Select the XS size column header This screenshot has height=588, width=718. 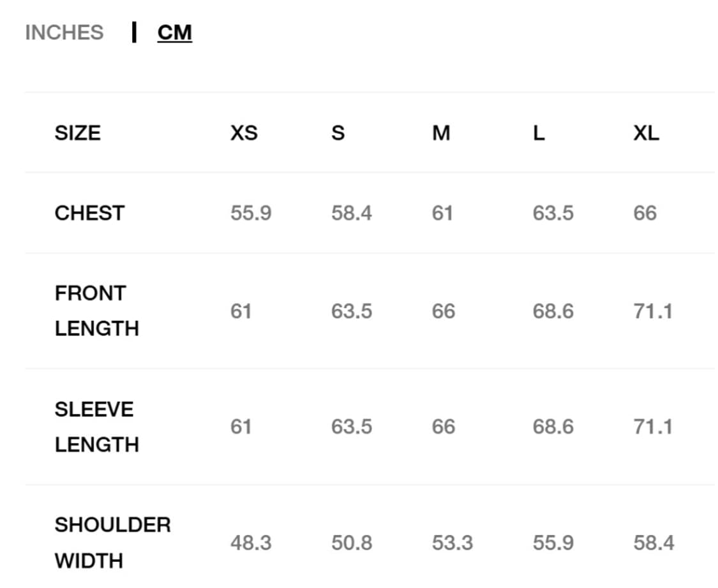tap(244, 133)
